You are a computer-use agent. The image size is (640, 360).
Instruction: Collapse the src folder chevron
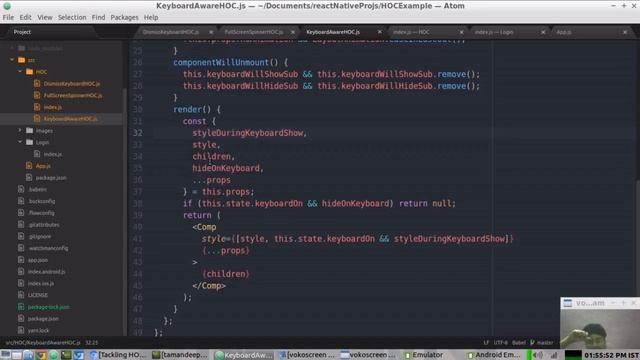[12, 60]
